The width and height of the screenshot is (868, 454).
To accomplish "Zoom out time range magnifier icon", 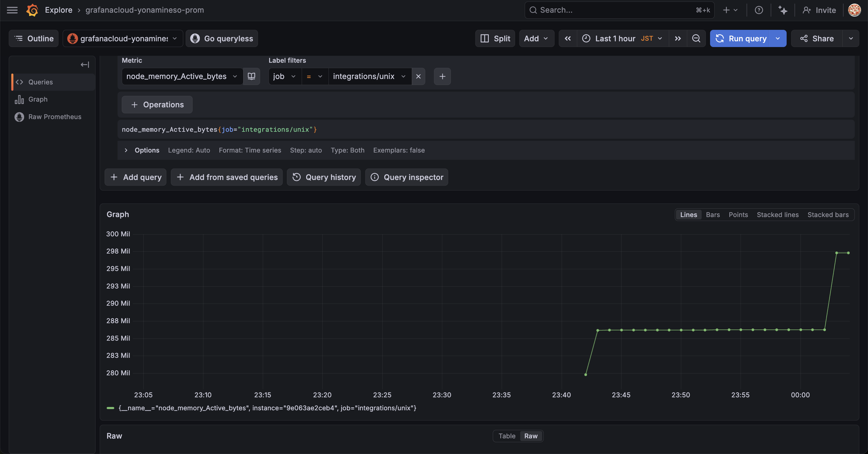I will click(696, 38).
